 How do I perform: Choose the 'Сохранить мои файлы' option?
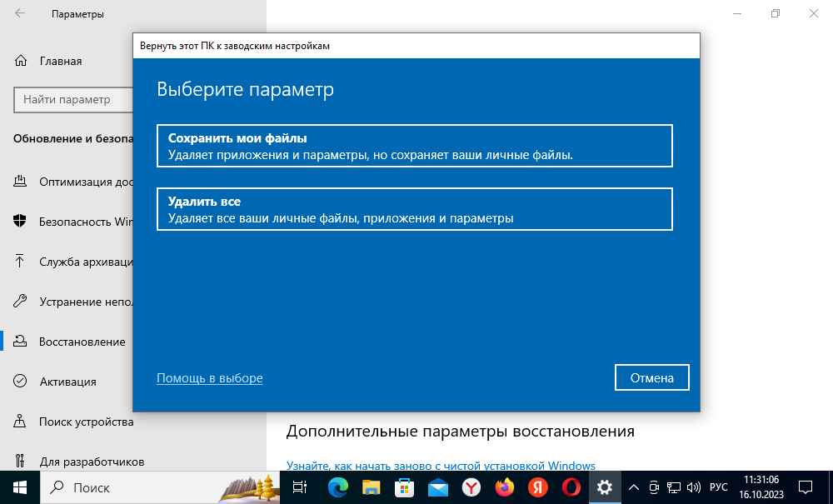[414, 146]
